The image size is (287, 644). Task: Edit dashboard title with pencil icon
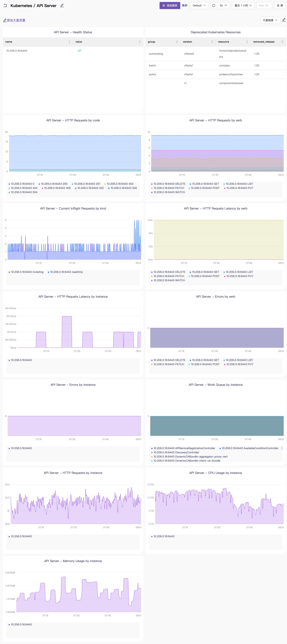[x=62, y=5]
